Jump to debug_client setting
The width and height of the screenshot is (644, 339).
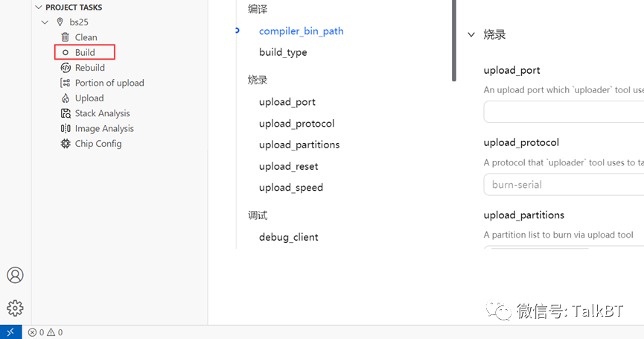288,237
